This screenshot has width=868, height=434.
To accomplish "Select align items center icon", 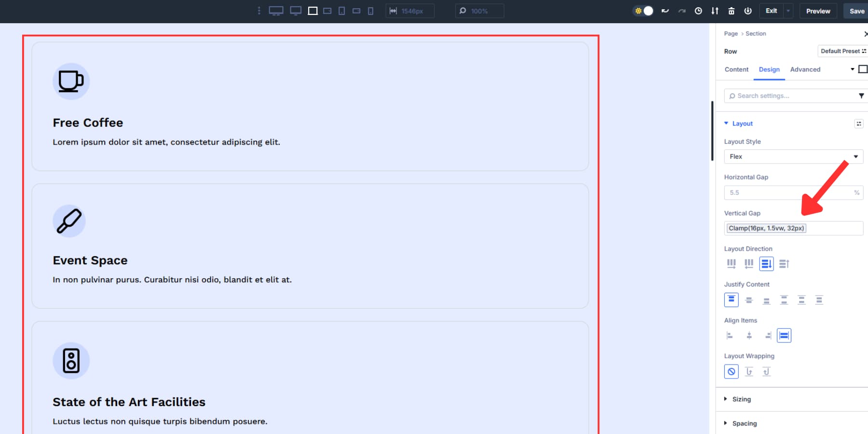I will pos(749,335).
